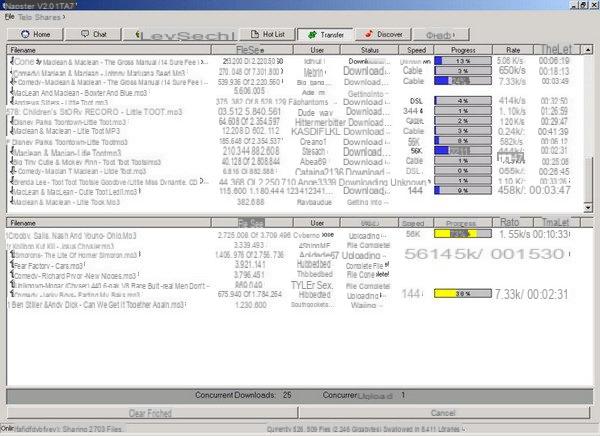
Task: Open the Hot List tab
Action: coord(267,34)
